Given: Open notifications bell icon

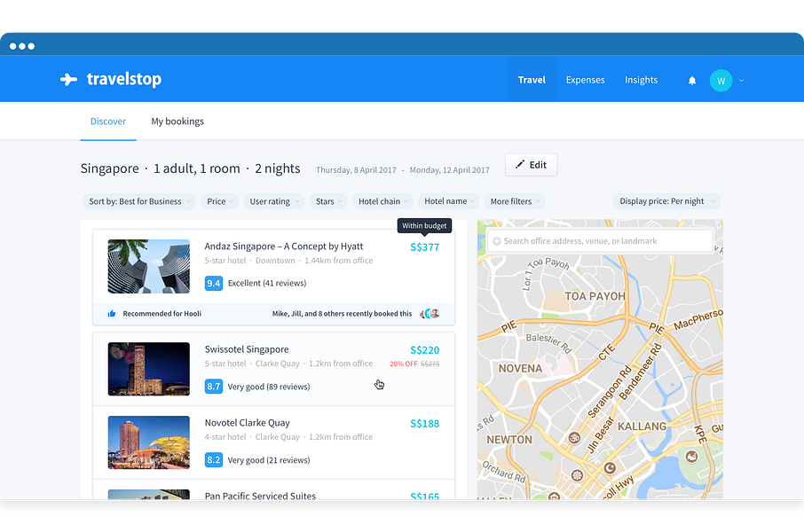Looking at the screenshot, I should 691,81.
